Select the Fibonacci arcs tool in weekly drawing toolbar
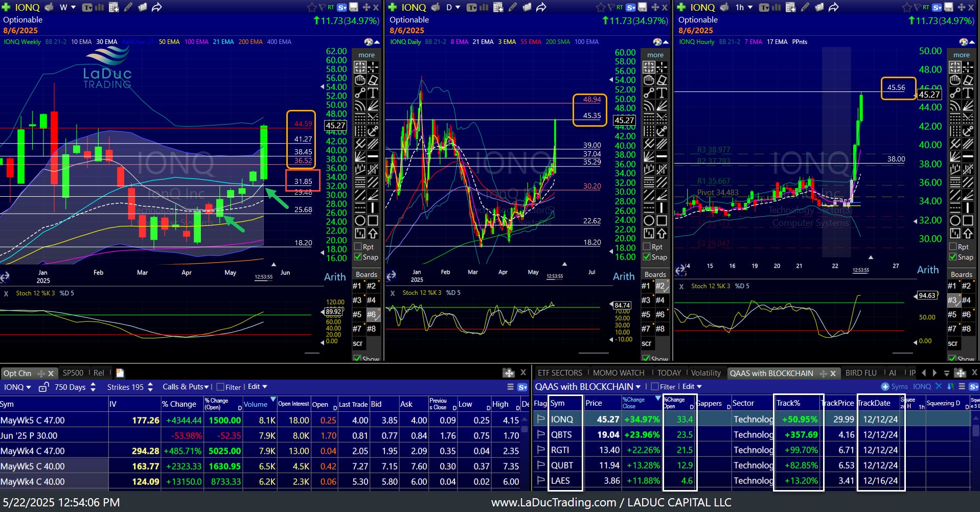Screen dimensions: 980x512 [x=360, y=105]
